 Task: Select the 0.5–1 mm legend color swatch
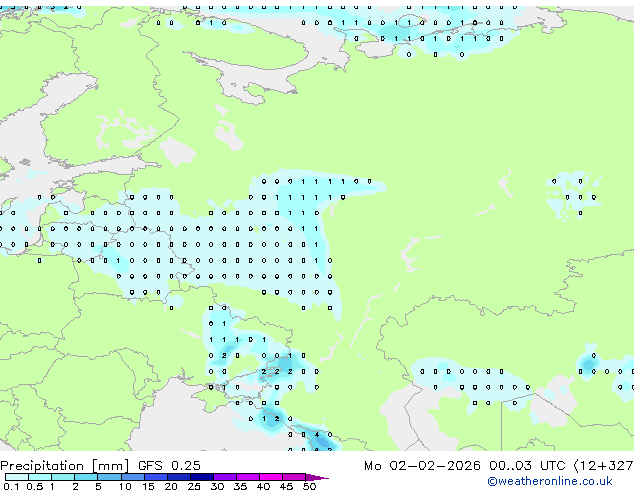[x=40, y=477]
